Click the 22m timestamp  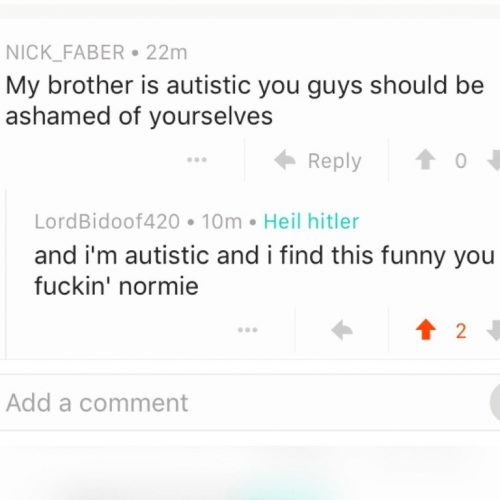tap(167, 53)
